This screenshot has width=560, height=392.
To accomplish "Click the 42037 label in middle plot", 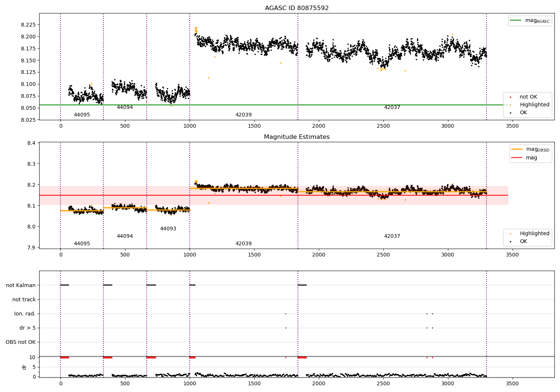I will click(x=392, y=236).
